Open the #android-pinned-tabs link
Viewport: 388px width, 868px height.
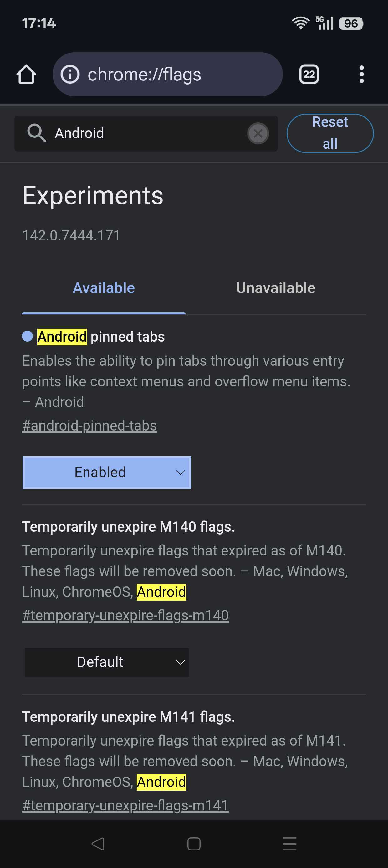click(89, 426)
